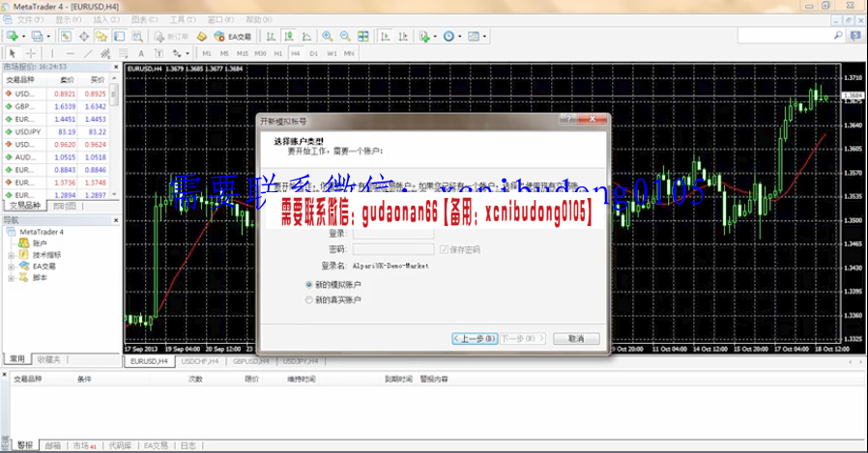
Task: Expand the indicators list dropdown arrow
Action: [x=435, y=37]
